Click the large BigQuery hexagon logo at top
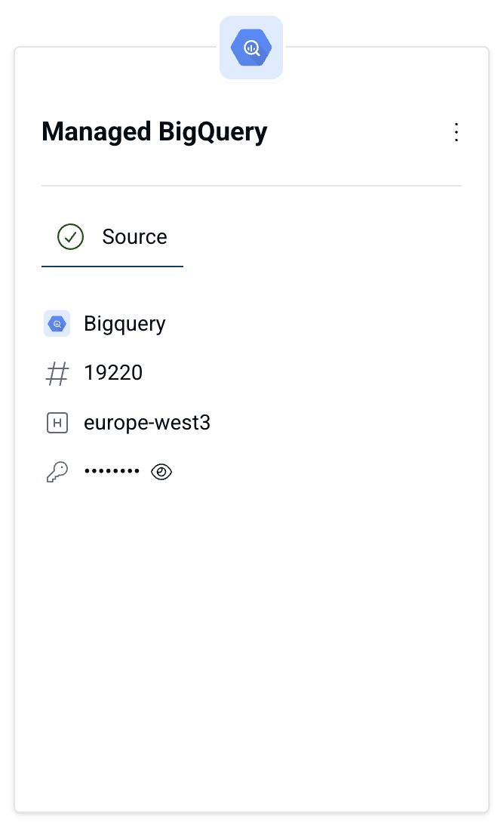 tap(251, 48)
